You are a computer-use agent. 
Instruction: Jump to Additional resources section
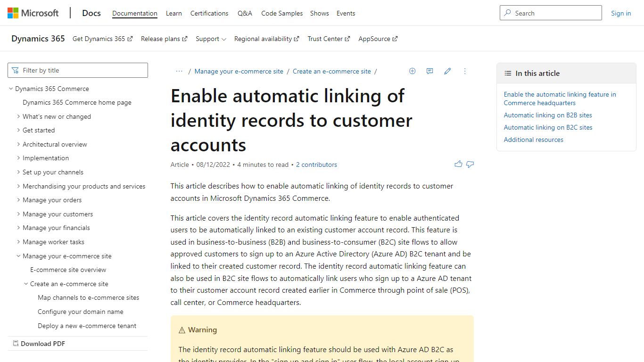[x=534, y=140]
